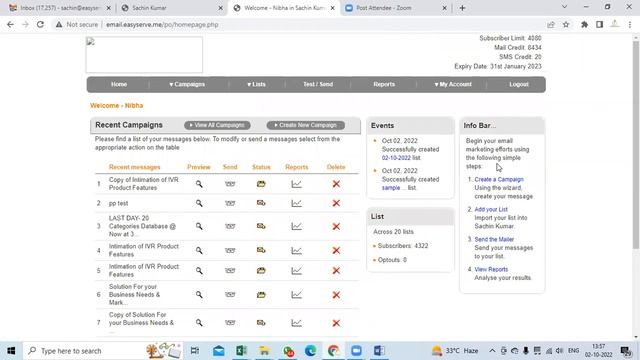Send row 5 Intimation of IVR campaign
Viewport: 640px width, 360px height.
click(230, 270)
